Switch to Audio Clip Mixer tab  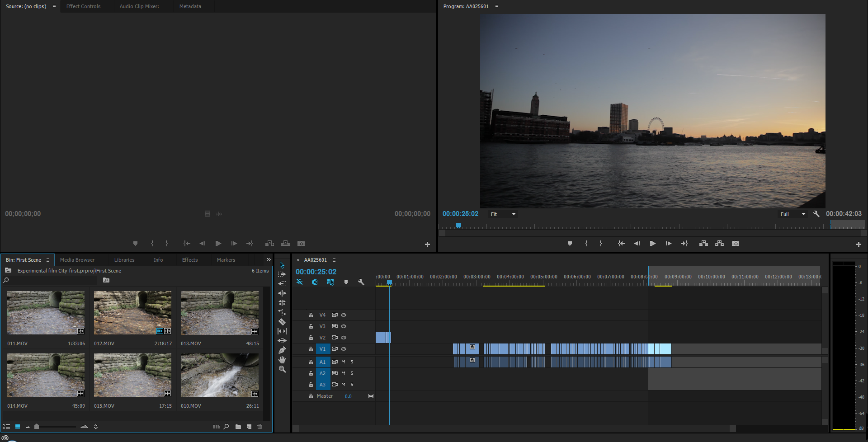(139, 6)
